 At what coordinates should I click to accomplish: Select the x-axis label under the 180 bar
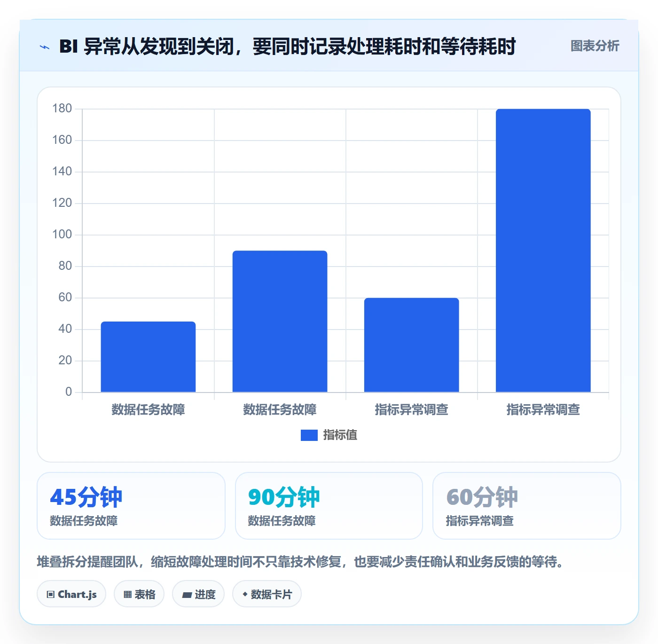coord(543,410)
